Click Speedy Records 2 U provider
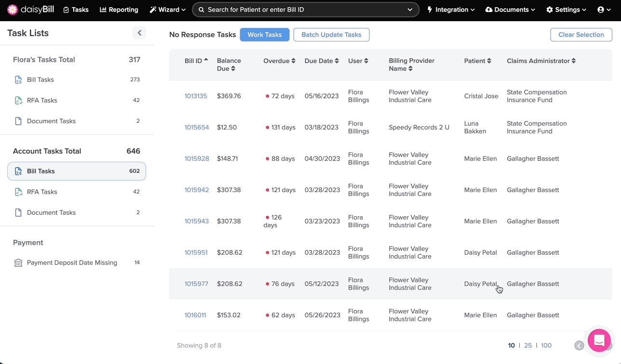 [419, 128]
